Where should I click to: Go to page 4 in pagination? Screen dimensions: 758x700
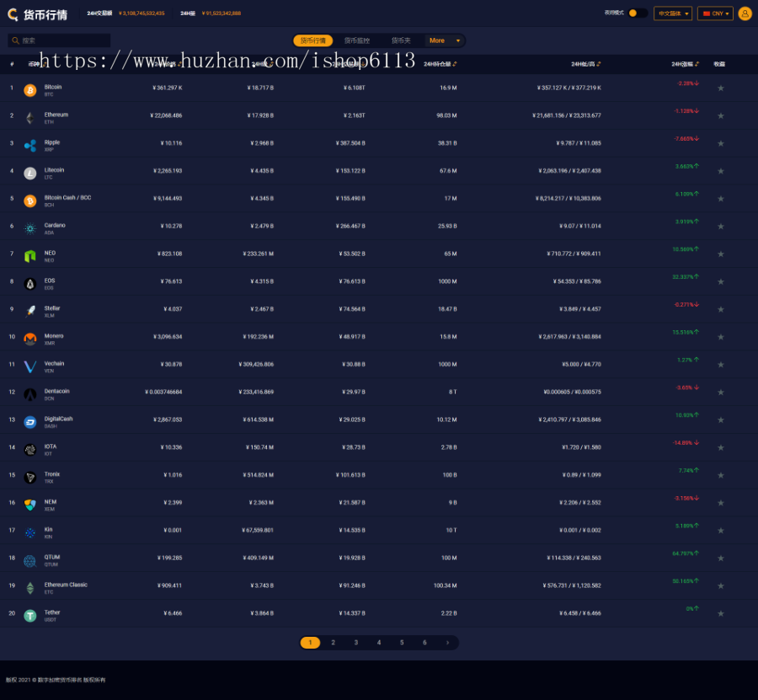click(379, 643)
